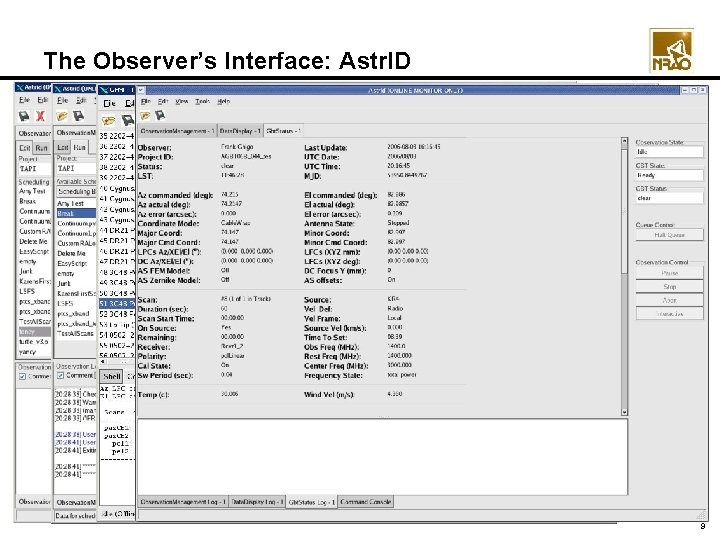The height and width of the screenshot is (540, 720).
Task: Open Edit menu in second Astrid window
Action: [81, 100]
